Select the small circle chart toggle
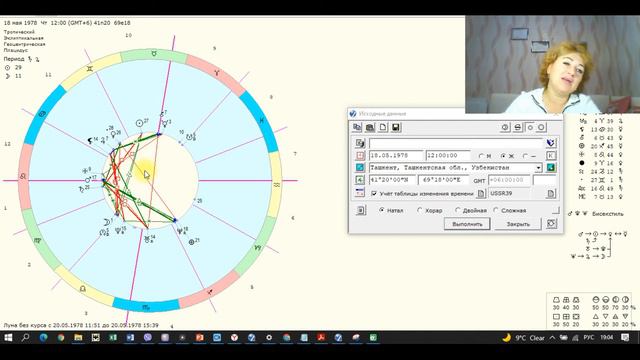 click(x=530, y=127)
